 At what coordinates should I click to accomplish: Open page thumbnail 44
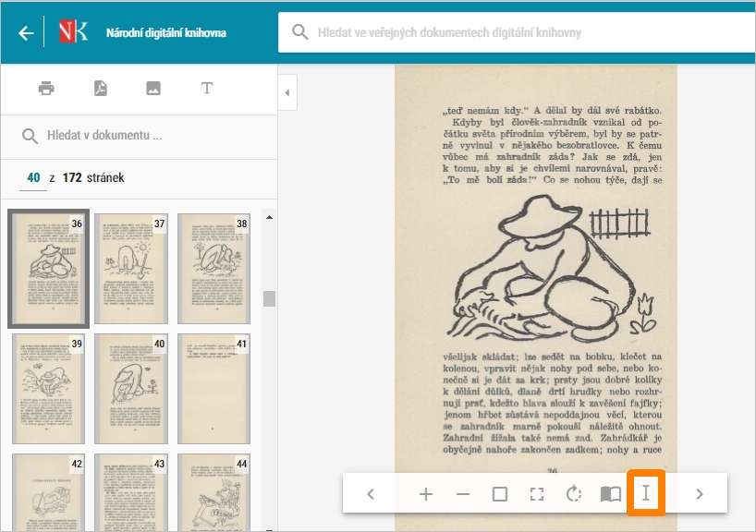214,492
